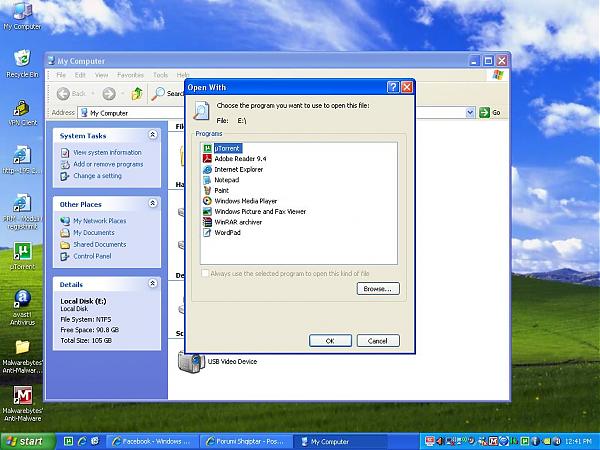The height and width of the screenshot is (450, 600).
Task: Switch to Forumi Shqiptar taskbar window
Action: pyautogui.click(x=246, y=442)
